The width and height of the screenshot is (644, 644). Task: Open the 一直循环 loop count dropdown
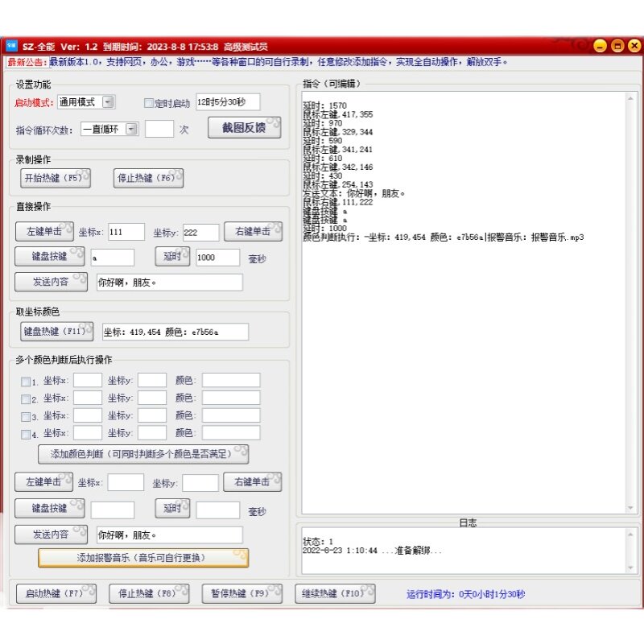[109, 130]
